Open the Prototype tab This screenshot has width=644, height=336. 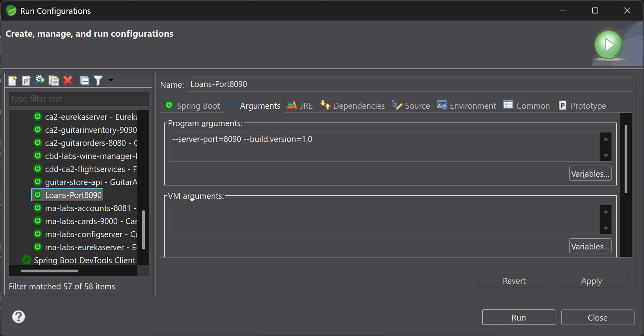tap(583, 106)
